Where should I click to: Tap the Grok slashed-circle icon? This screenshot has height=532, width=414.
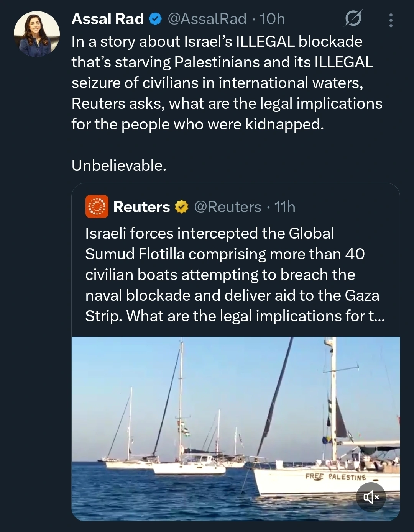coord(353,19)
